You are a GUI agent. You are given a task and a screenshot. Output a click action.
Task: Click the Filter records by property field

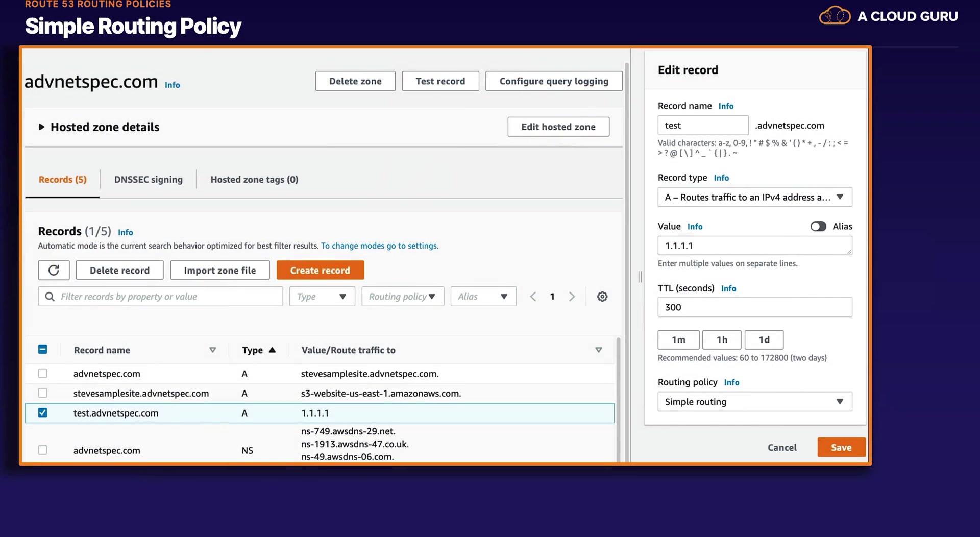coord(160,297)
